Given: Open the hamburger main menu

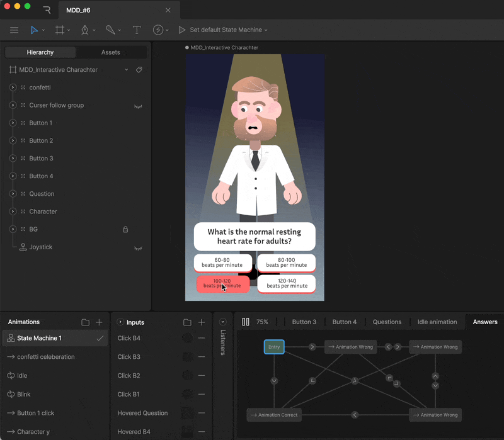Looking at the screenshot, I should click(14, 30).
